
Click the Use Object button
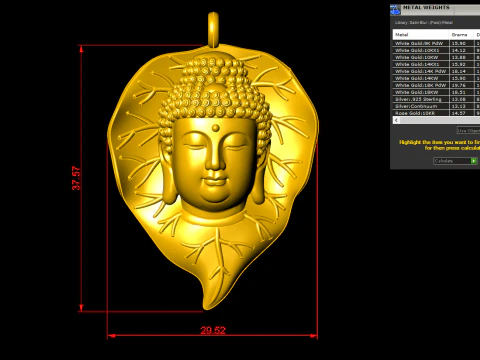(x=468, y=131)
